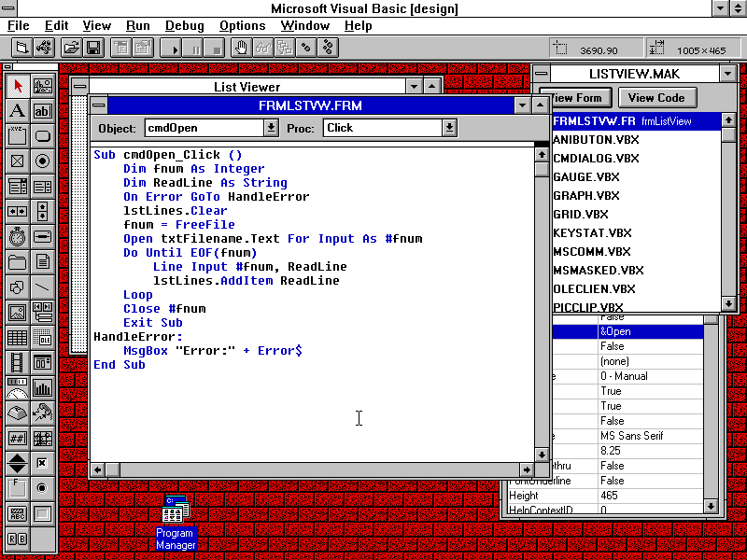The image size is (747, 560).
Task: Open the FRMLSTVW.FRM window control menu
Action: pyautogui.click(x=99, y=105)
